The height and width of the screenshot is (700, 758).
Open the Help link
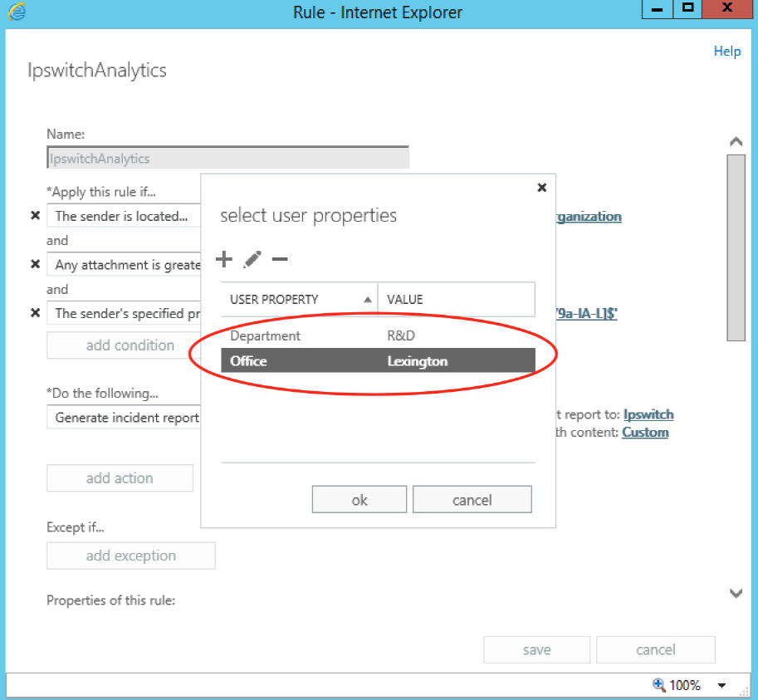tap(727, 51)
